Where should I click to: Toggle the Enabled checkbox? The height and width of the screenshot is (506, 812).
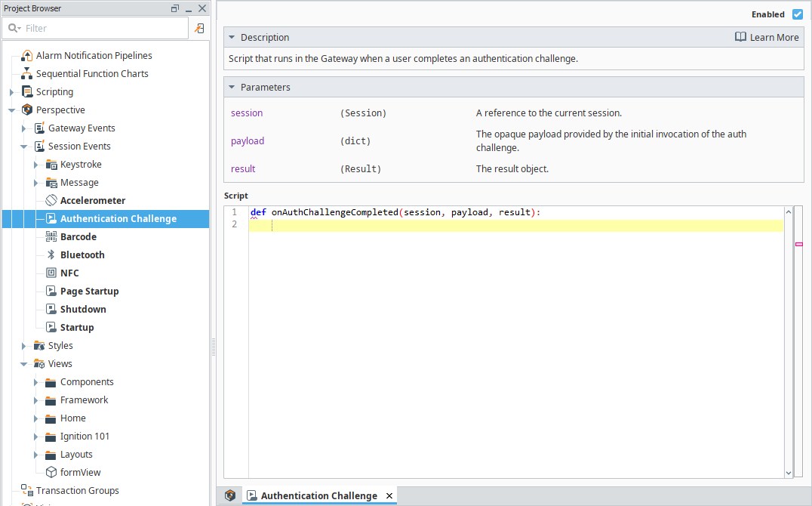tap(798, 14)
